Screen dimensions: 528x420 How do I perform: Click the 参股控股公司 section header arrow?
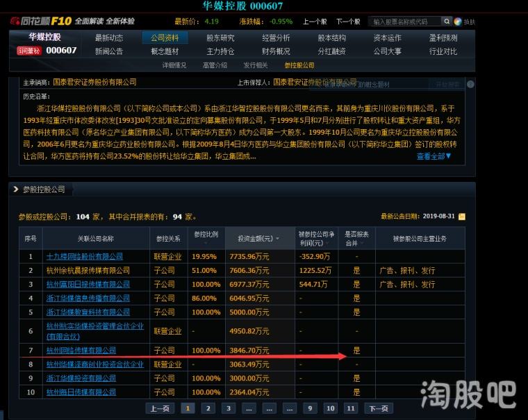[16, 190]
